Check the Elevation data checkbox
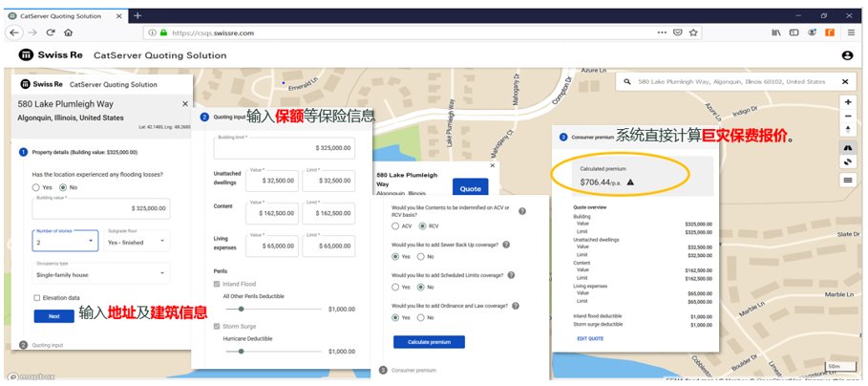Image resolution: width=868 pixels, height=386 pixels. point(37,298)
